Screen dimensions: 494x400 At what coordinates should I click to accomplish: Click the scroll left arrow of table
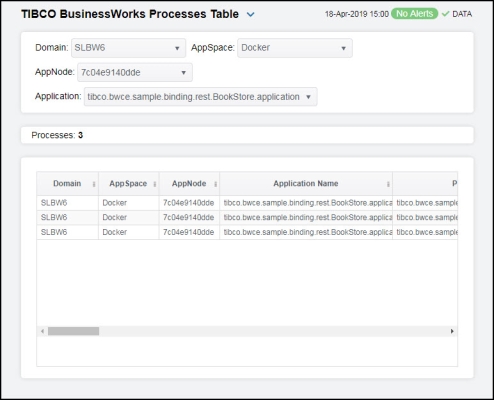pyautogui.click(x=42, y=331)
